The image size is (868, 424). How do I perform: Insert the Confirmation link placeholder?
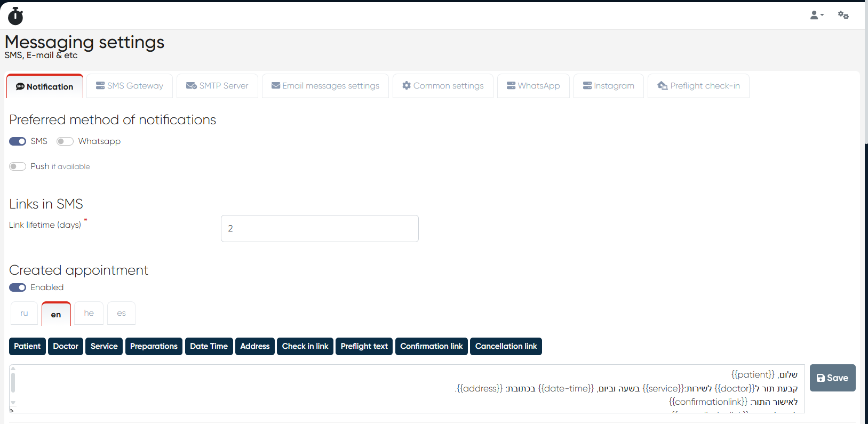pos(432,346)
